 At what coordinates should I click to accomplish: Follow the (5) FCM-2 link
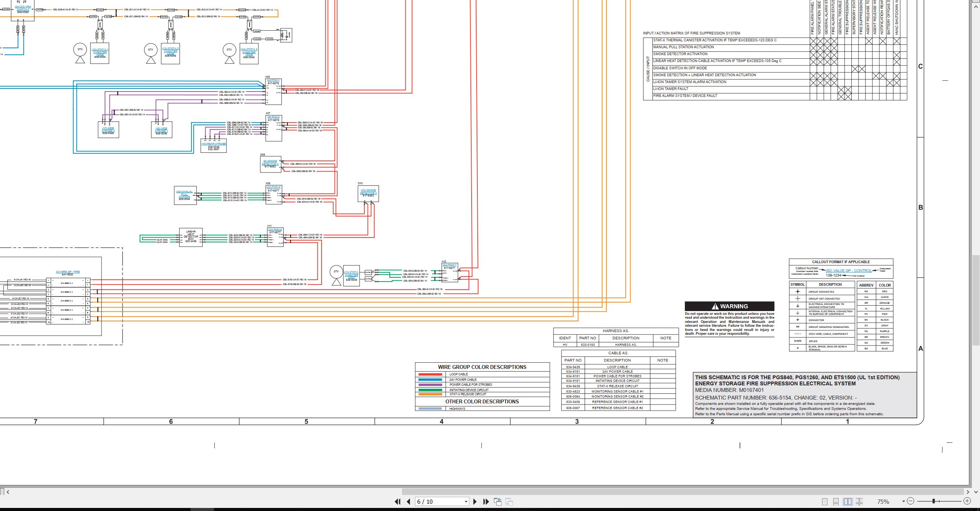coord(273,117)
